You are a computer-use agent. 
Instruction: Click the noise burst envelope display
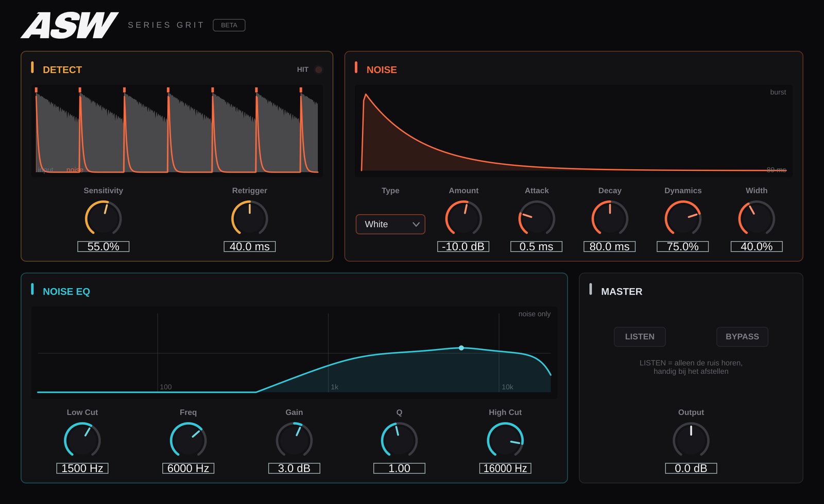(x=574, y=131)
